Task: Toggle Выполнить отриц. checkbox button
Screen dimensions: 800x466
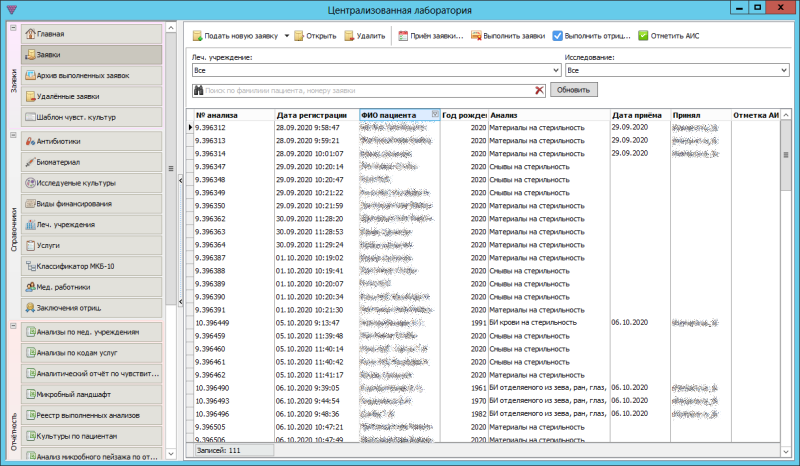Action: (591, 35)
